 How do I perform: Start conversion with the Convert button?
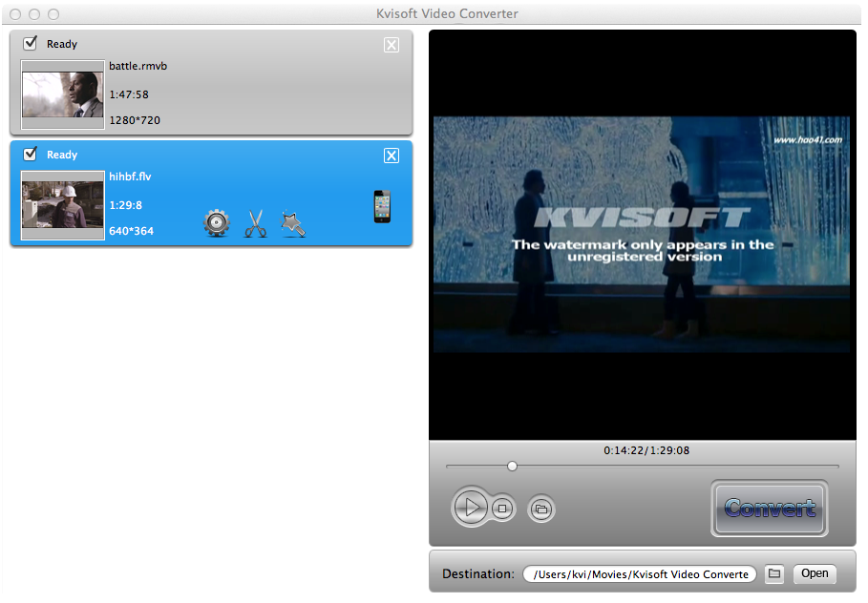tap(770, 508)
